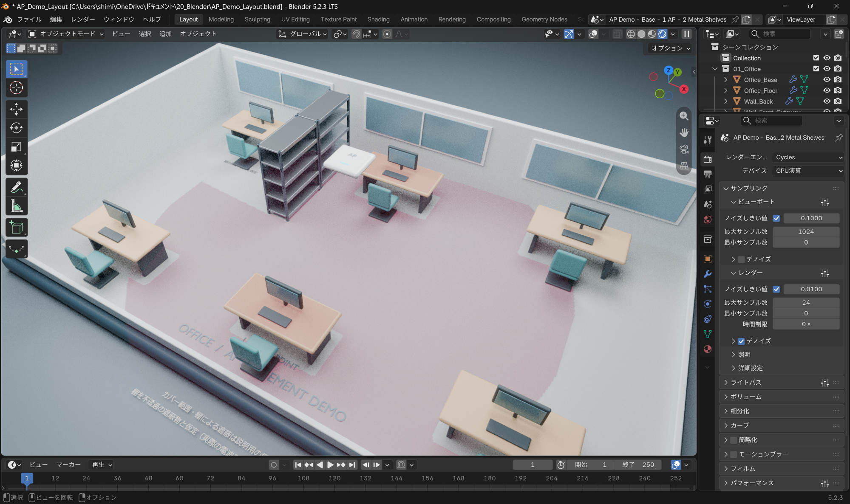The image size is (850, 504).
Task: Open the Output properties tab
Action: click(708, 174)
